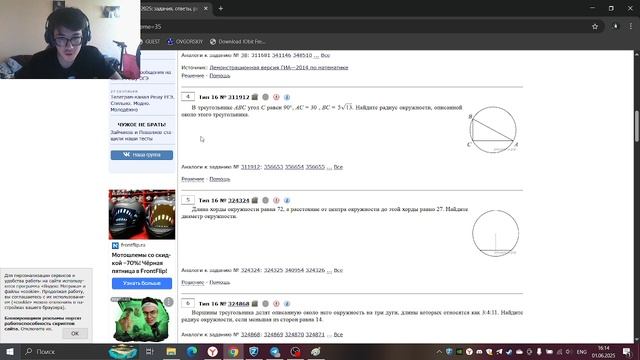The height and width of the screenshot is (360, 640).
Task: Click red circle icon beside task 324324
Action: (x=276, y=200)
